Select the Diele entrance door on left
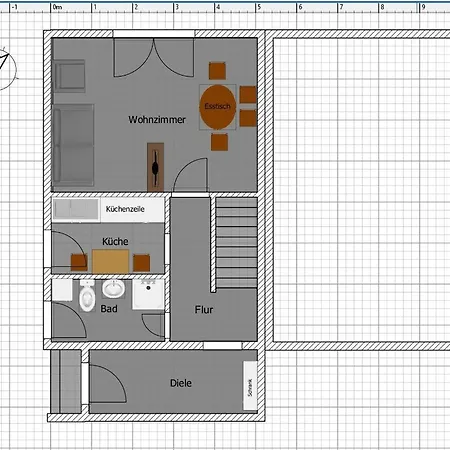The image size is (450, 450). click(x=107, y=383)
